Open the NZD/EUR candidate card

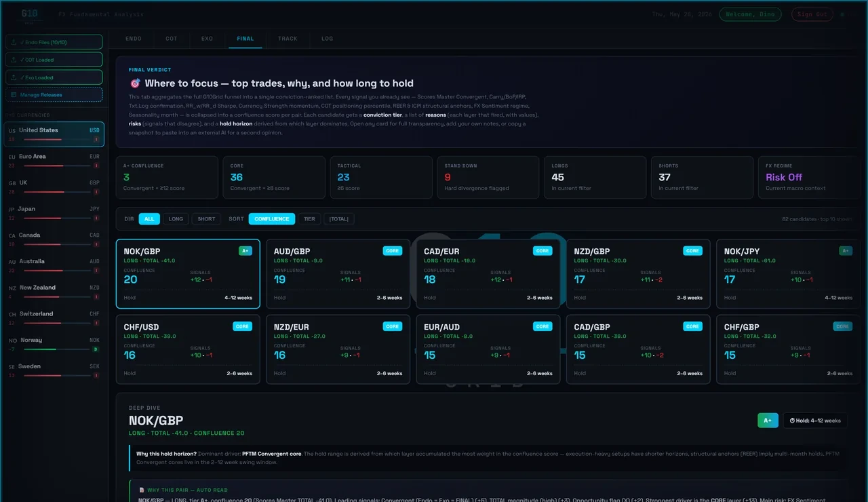[x=338, y=349]
